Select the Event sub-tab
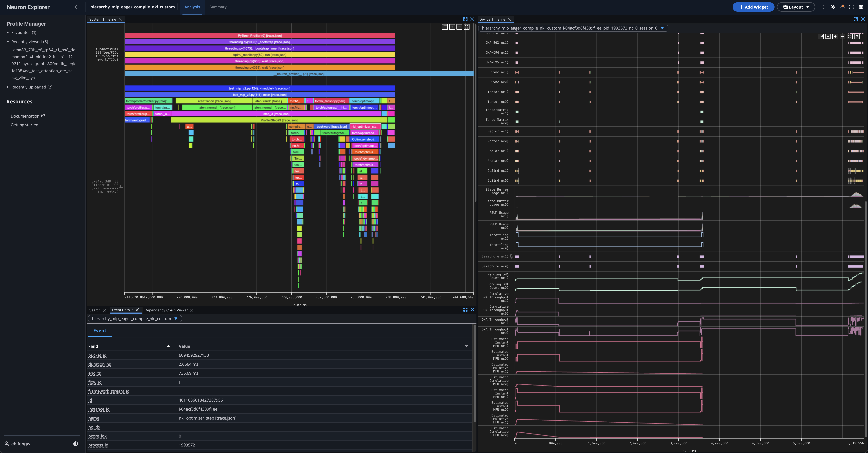 coord(100,331)
